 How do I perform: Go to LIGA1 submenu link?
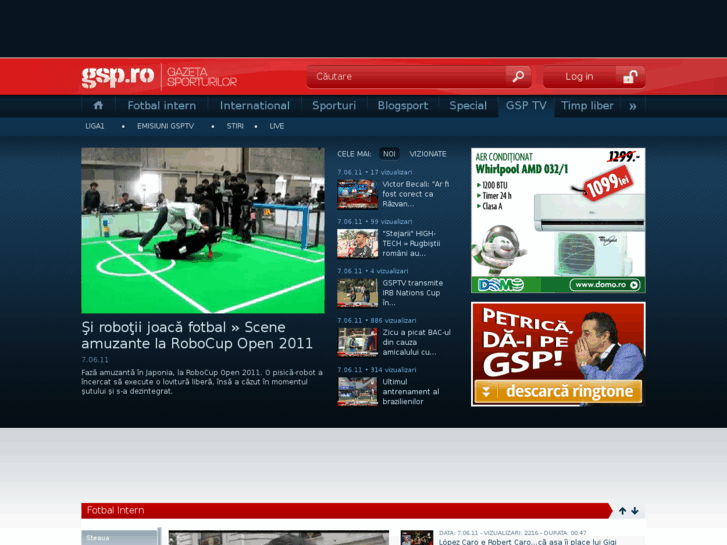(95, 126)
